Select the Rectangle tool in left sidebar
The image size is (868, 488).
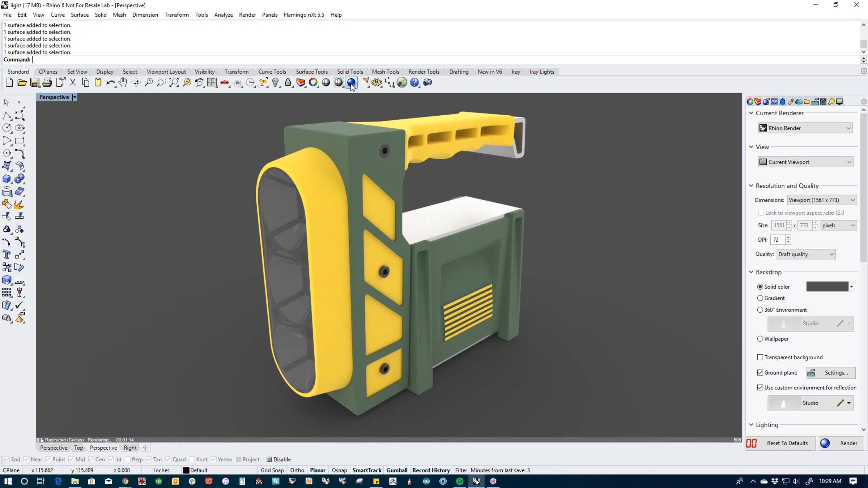[x=20, y=141]
